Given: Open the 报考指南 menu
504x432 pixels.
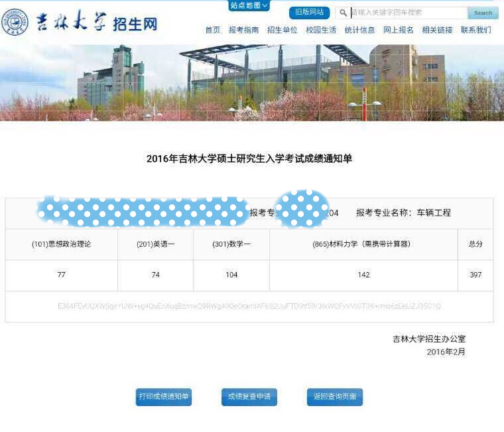Looking at the screenshot, I should (x=243, y=30).
